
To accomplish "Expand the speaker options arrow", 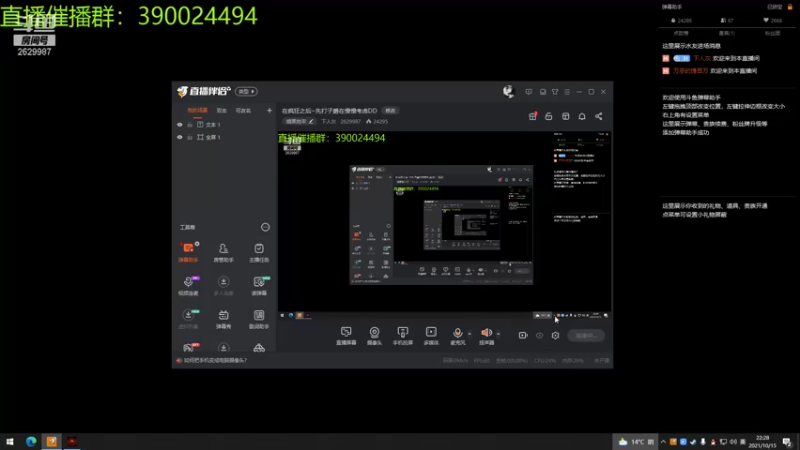I will tap(498, 334).
